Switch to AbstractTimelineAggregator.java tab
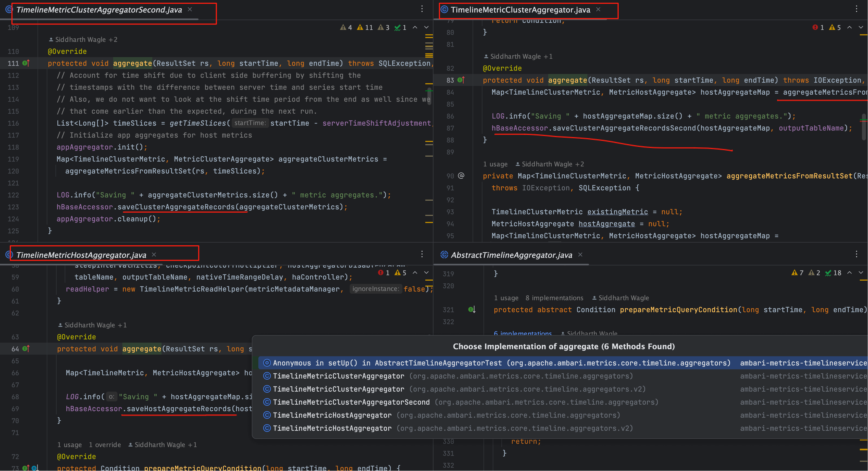The image size is (868, 471). pyautogui.click(x=511, y=255)
